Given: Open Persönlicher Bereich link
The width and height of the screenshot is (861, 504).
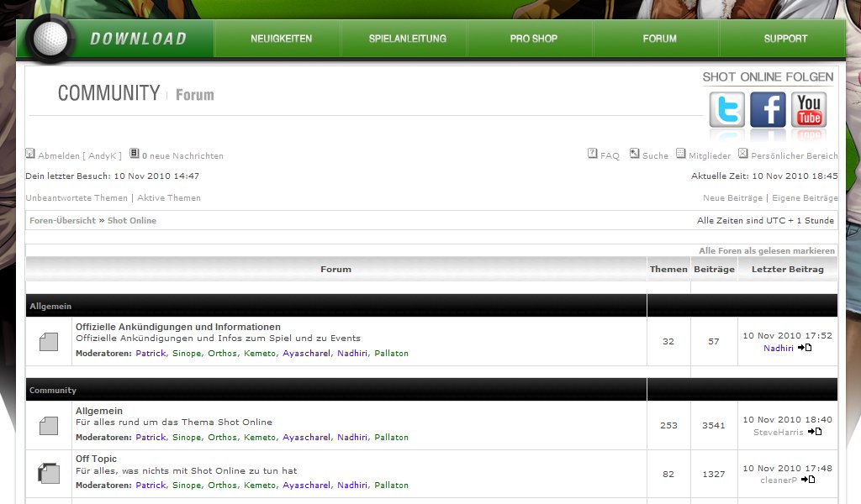Looking at the screenshot, I should pos(794,155).
